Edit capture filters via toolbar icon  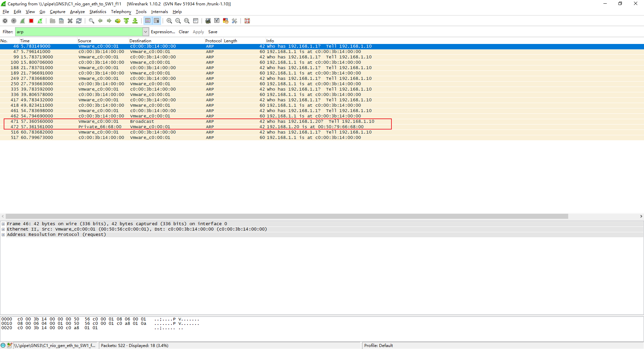pos(208,21)
